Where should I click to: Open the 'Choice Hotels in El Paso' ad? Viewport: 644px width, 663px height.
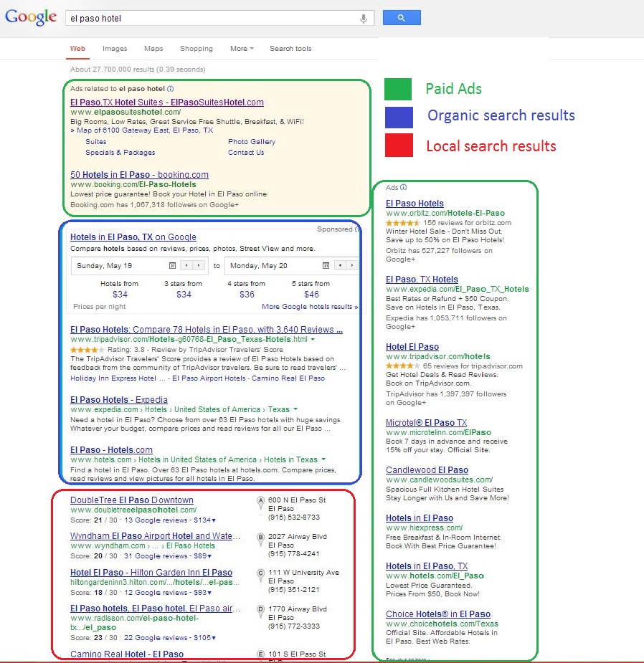coord(438,614)
